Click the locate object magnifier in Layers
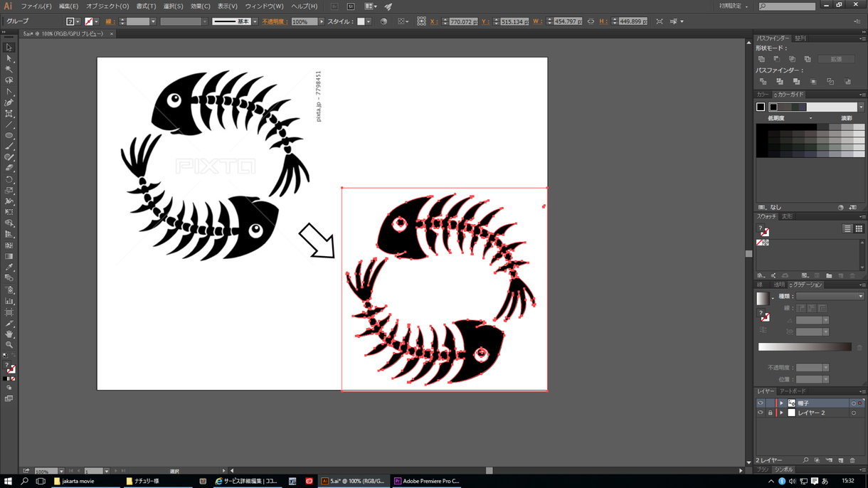Viewport: 868px width, 488px height. (805, 461)
